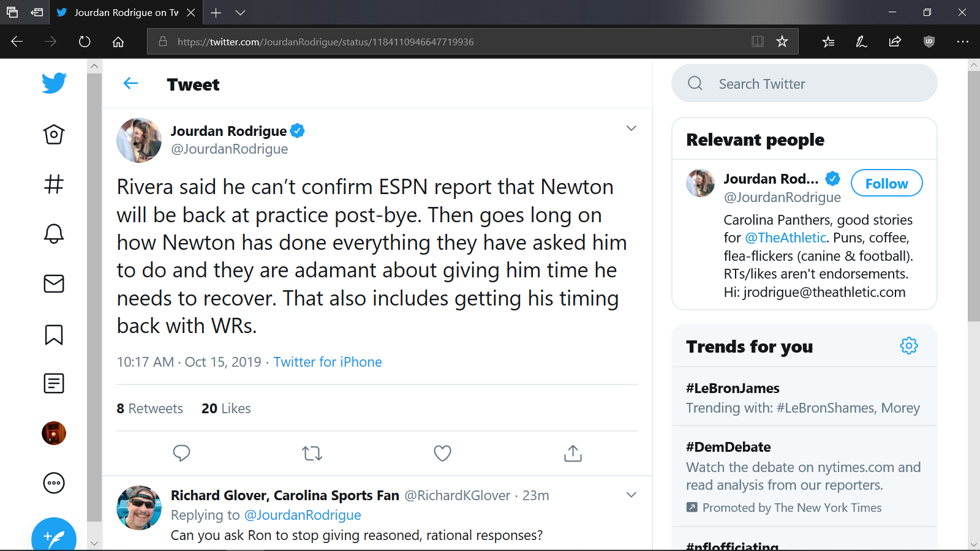
Task: Open Notifications via the bell icon
Action: coord(54,233)
